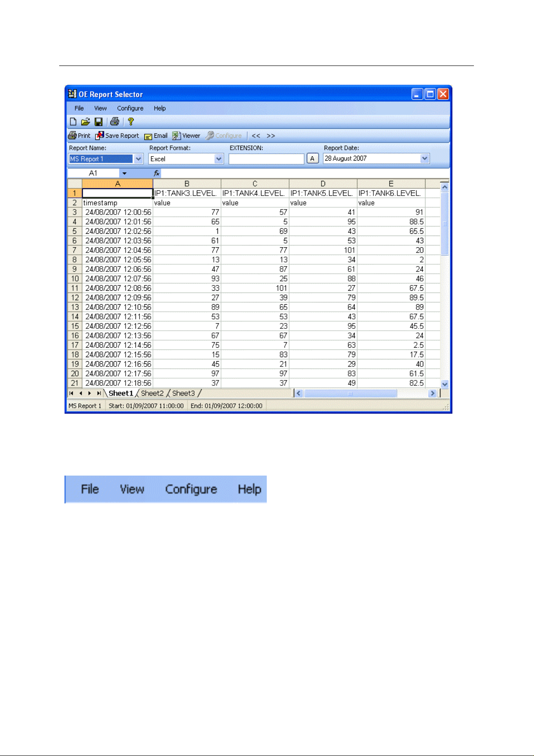534x756 pixels.
Task: Click the vertical scrollbar up arrow
Action: [x=445, y=187]
